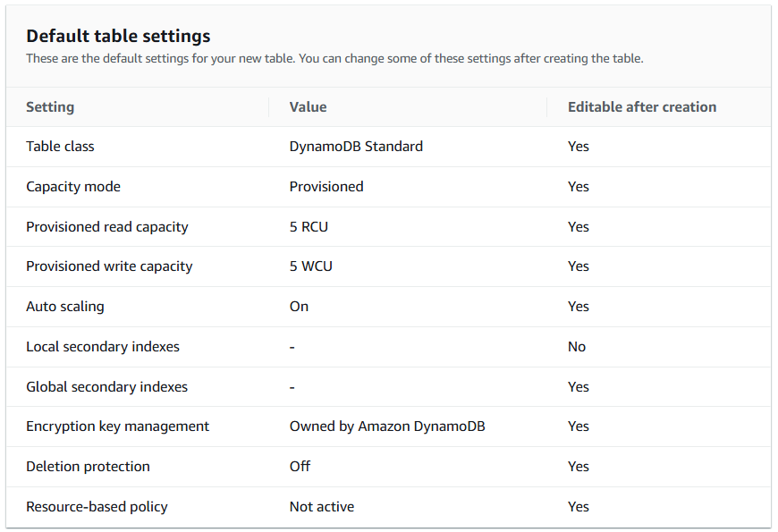
Task: Click the Auto scaling On value
Action: [299, 307]
